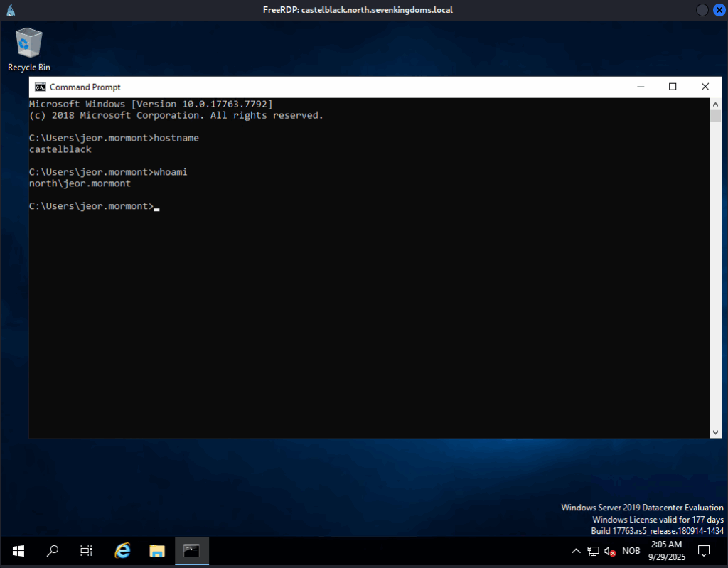
Task: Click the network status tray icon
Action: click(593, 551)
